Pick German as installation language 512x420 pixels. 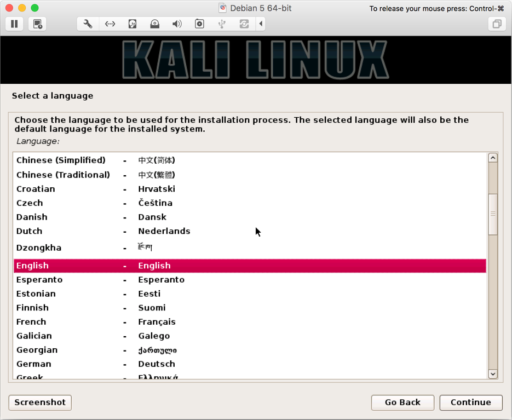[250, 364]
